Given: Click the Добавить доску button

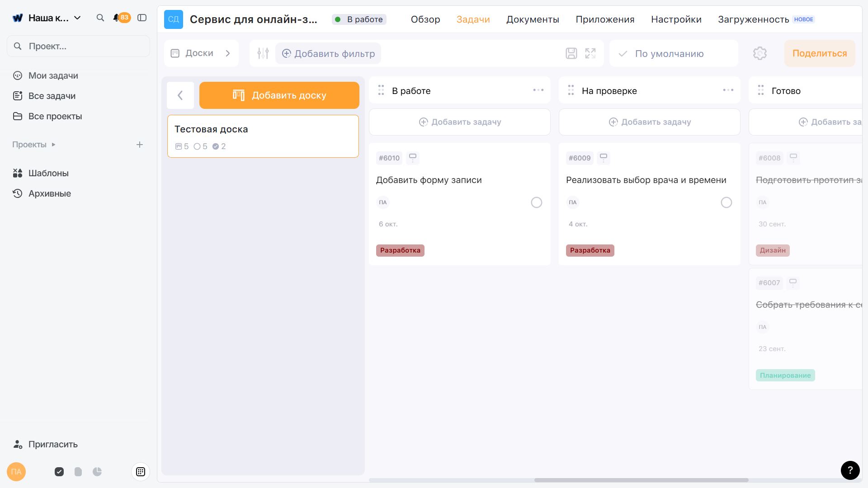Looking at the screenshot, I should 279,95.
